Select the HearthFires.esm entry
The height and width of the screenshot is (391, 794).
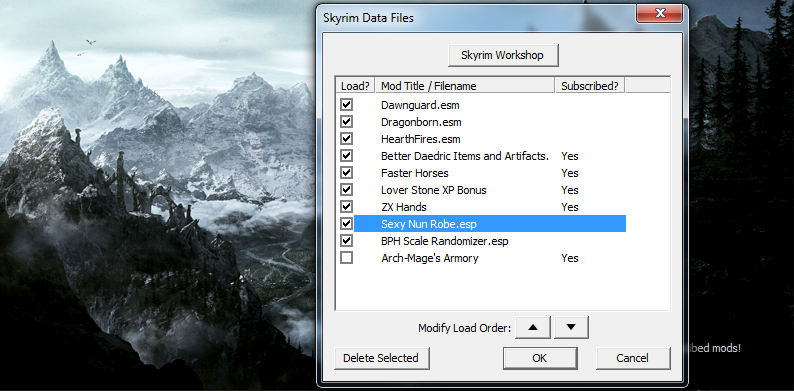tap(421, 139)
